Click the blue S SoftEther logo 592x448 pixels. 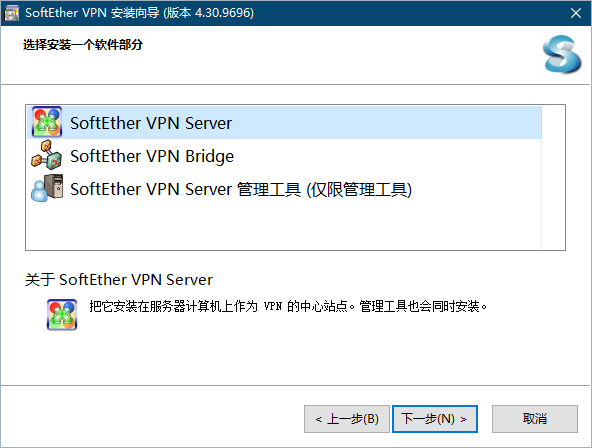pos(562,55)
